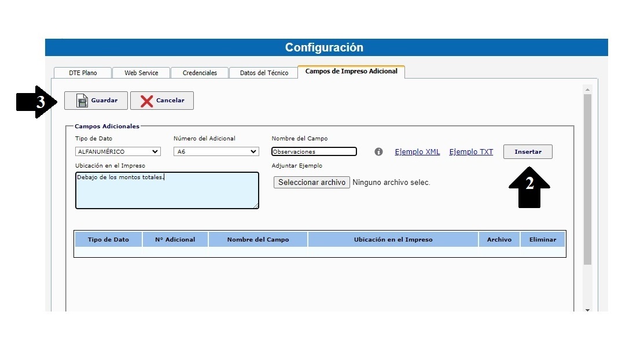Viewport: 644px width, 356px height.
Task: Click inside the Observaciones field
Action: [314, 151]
